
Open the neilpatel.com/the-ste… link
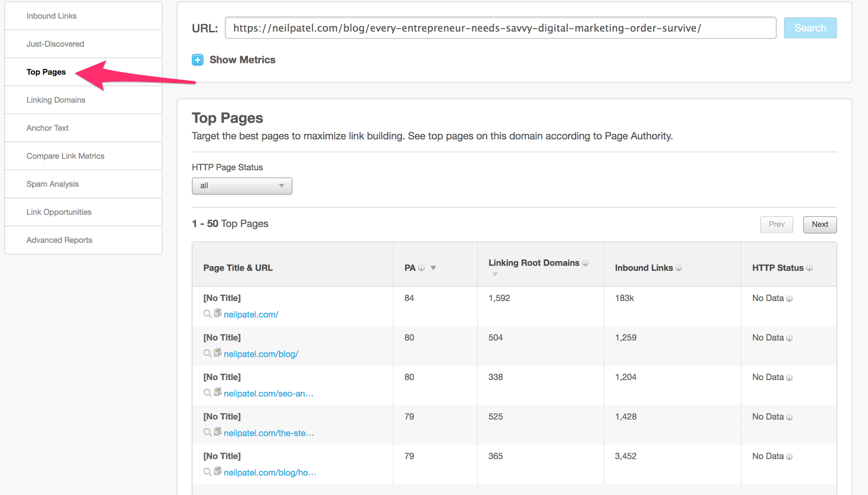point(269,433)
